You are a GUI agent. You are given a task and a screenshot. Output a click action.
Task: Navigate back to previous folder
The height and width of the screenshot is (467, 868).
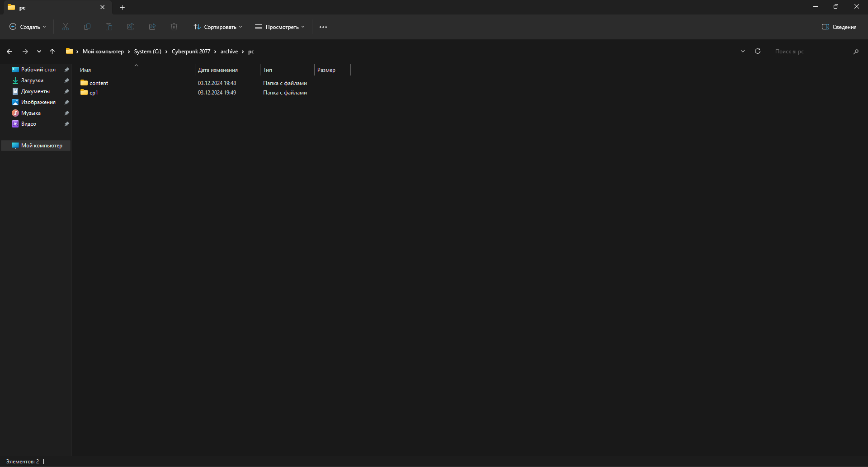[9, 52]
